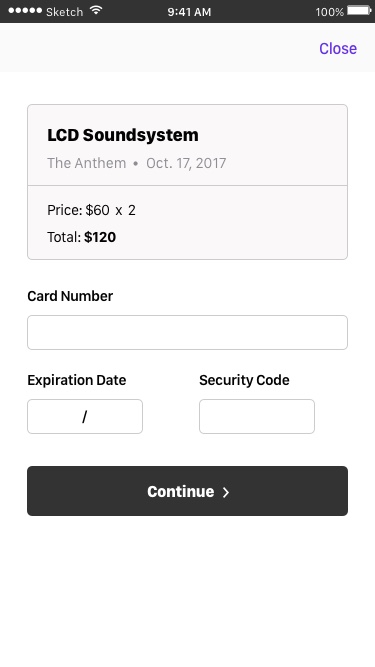Tap the Wi-Fi icon in status bar
This screenshot has width=375, height=667.
pyautogui.click(x=97, y=11)
